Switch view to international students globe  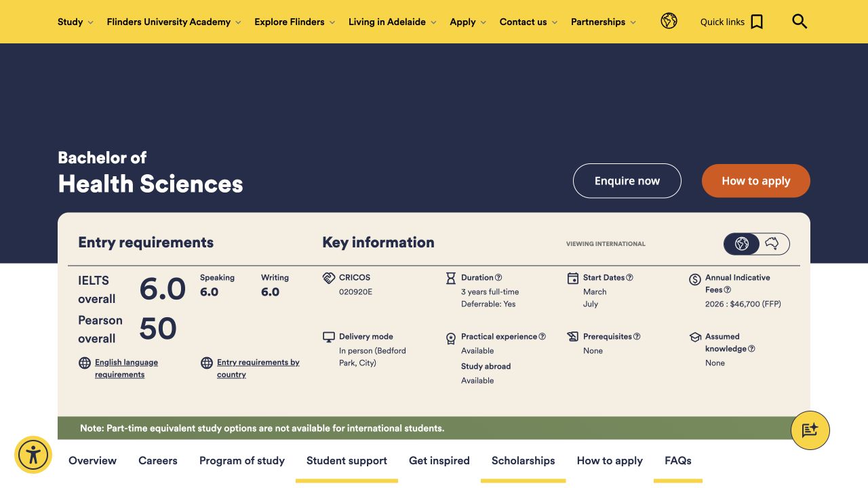pos(742,243)
